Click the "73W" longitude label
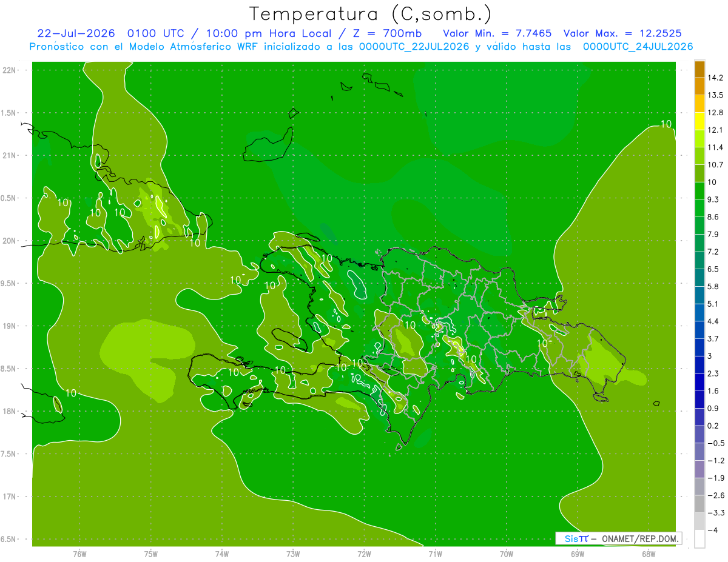This screenshot has height=562, width=728. 293,554
